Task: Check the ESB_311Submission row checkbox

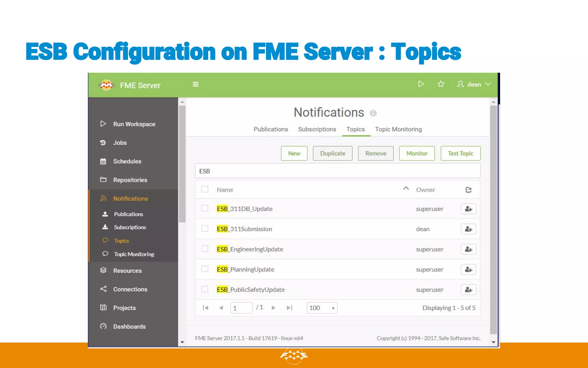Action: pyautogui.click(x=205, y=228)
